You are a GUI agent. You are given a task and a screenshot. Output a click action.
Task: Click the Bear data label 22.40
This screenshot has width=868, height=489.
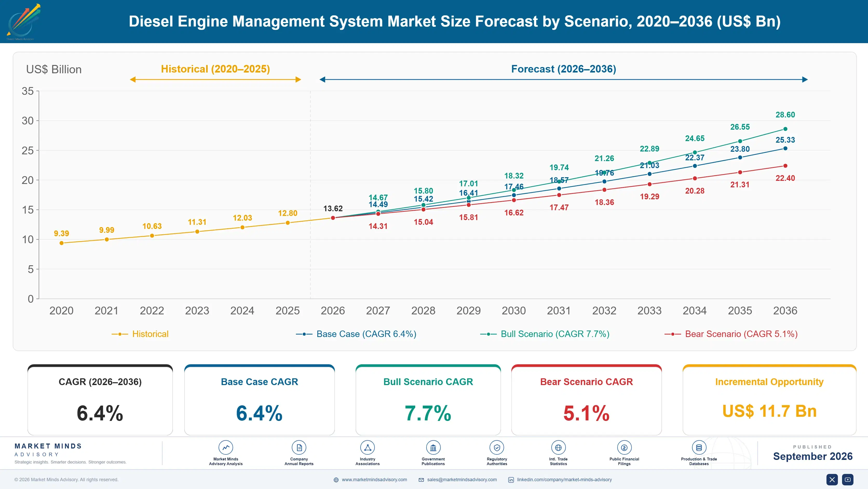click(x=785, y=178)
